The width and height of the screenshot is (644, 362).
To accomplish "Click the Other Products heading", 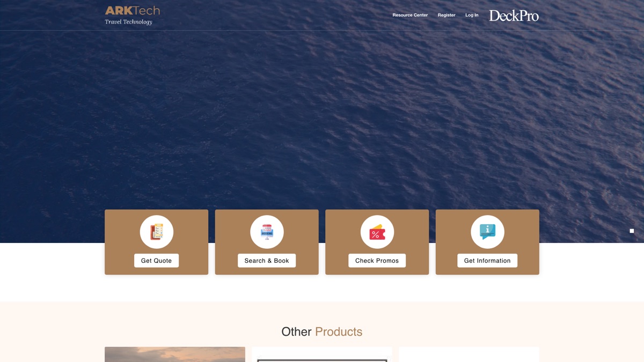I will 322,331.
